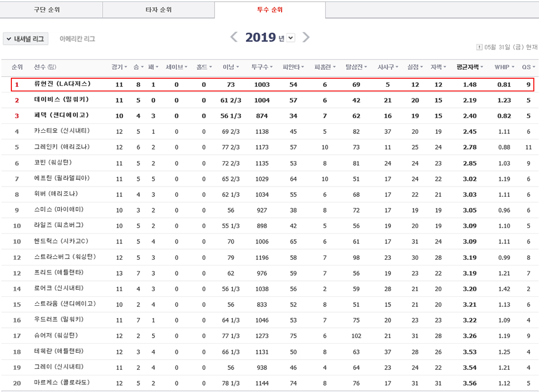Select the 투수 순위 tab
Screen dimensions: 539x392
tap(269, 10)
